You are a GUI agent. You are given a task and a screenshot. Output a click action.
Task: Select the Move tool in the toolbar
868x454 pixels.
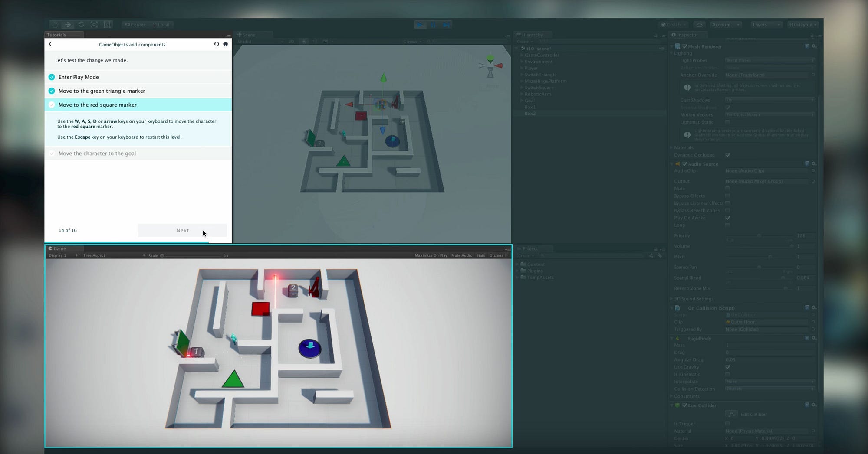[68, 24]
